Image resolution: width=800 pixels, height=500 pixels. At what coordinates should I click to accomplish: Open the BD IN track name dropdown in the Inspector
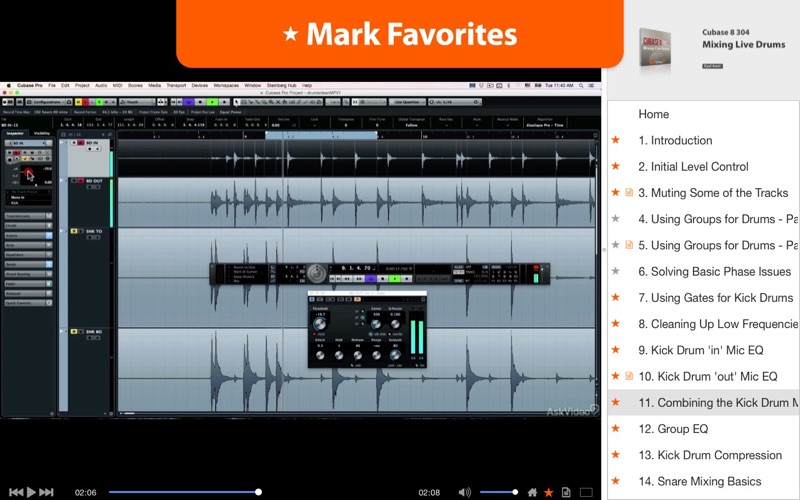pos(28,143)
